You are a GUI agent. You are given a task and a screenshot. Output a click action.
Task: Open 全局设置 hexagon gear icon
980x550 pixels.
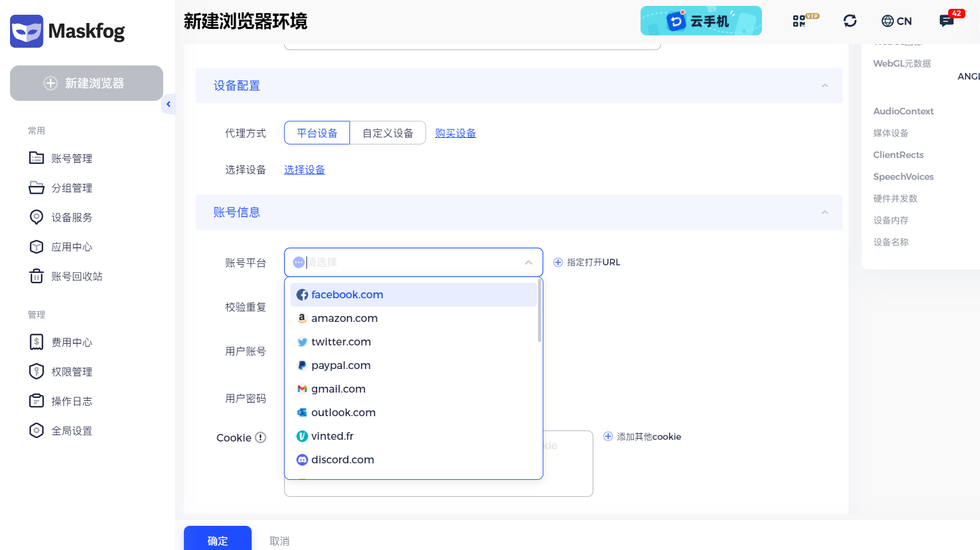(37, 430)
